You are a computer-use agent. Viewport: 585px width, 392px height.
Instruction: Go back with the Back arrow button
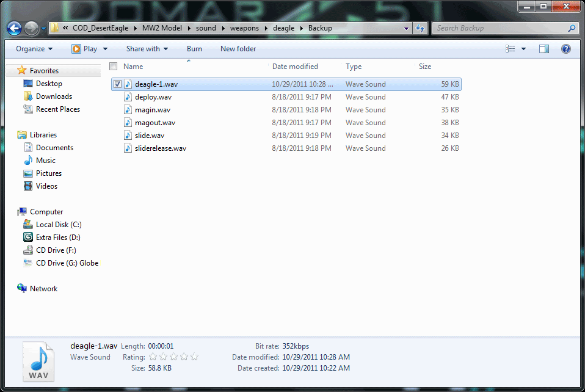point(14,28)
